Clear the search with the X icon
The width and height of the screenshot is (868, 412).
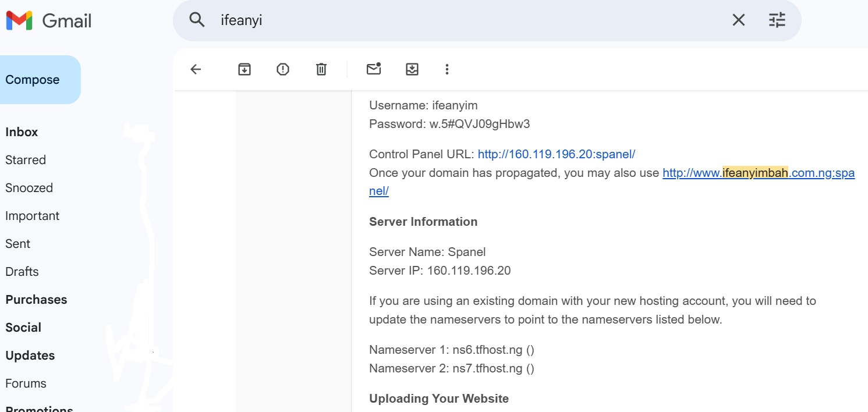tap(738, 20)
